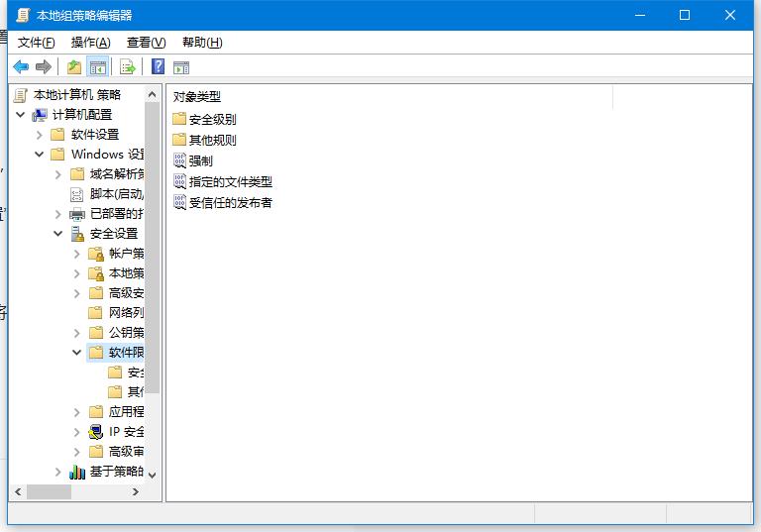This screenshot has height=532, width=761.
Task: Expand the IP 安全 node
Action: (x=77, y=432)
